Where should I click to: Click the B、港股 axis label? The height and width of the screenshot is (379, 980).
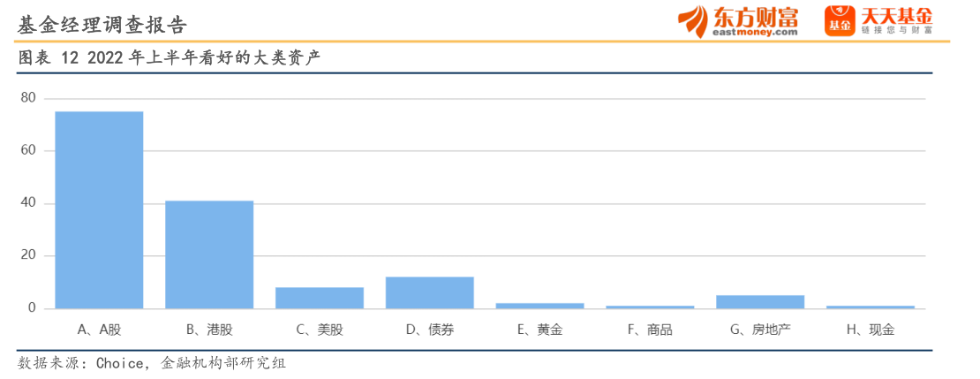[209, 330]
